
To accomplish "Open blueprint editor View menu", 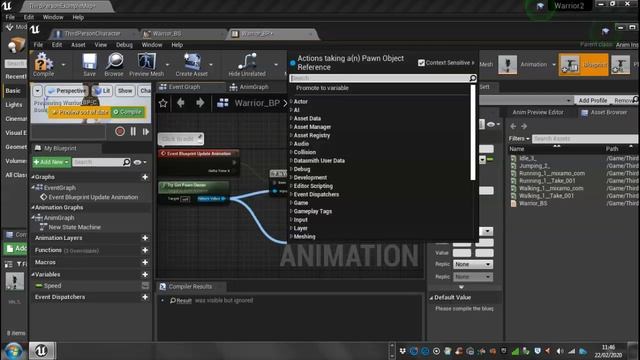I will [100, 45].
